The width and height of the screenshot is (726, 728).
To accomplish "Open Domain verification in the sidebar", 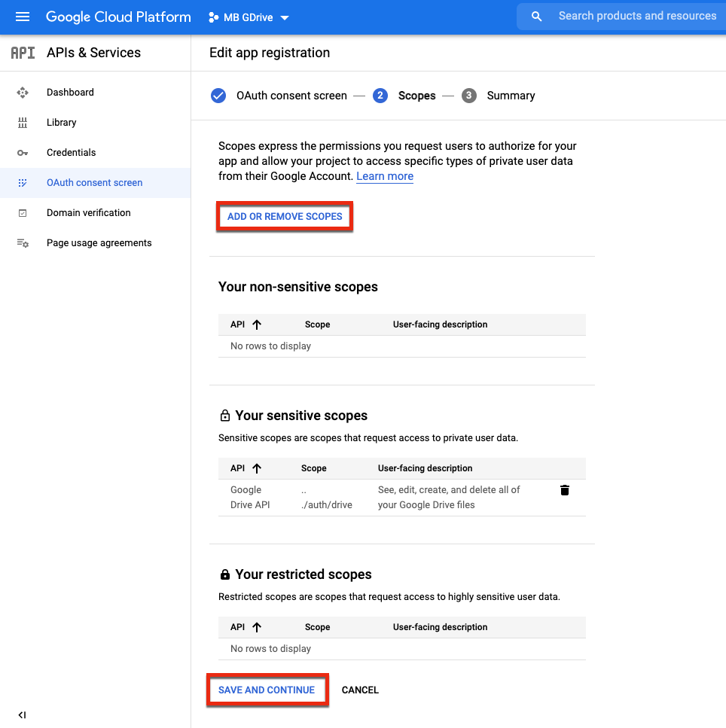I will (x=89, y=213).
